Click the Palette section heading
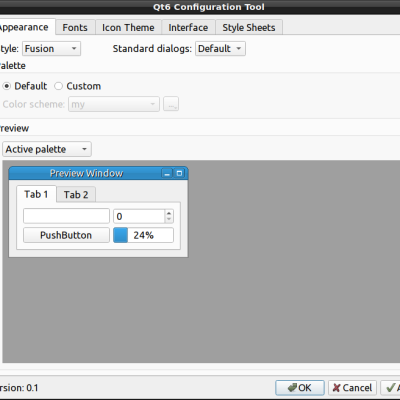Screen dimensions: 400x400 [13, 66]
